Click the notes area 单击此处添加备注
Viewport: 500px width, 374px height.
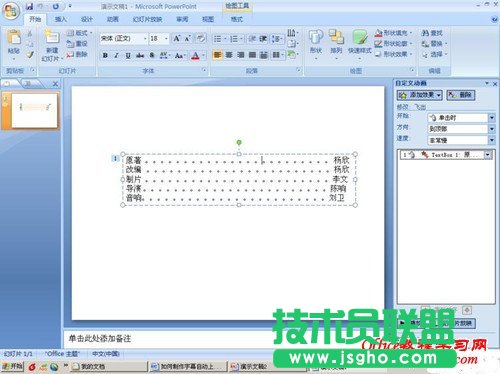tap(100, 339)
